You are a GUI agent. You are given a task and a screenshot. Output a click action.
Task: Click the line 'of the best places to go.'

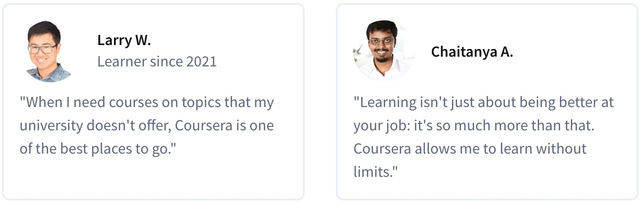pyautogui.click(x=97, y=148)
